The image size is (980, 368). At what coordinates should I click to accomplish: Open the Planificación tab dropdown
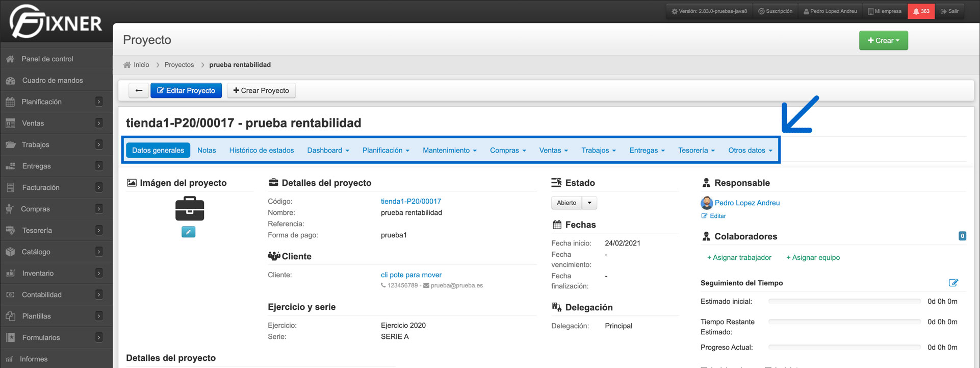[x=385, y=151]
